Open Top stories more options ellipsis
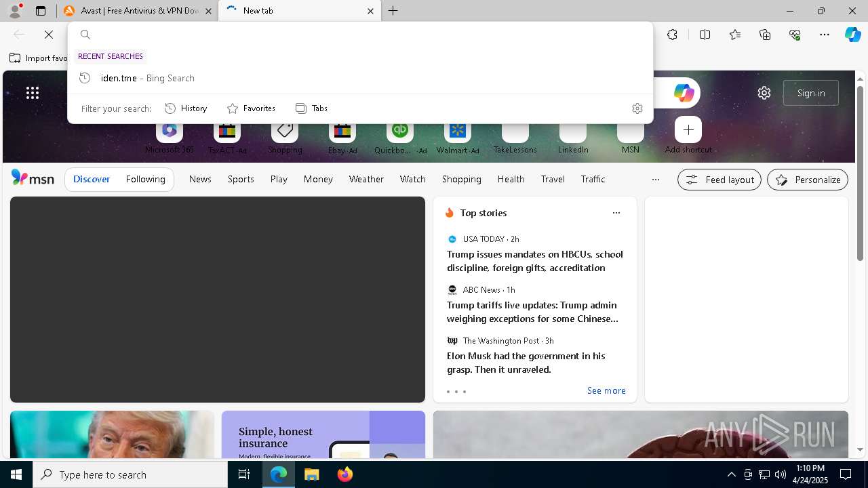The width and height of the screenshot is (868, 488). pos(616,213)
